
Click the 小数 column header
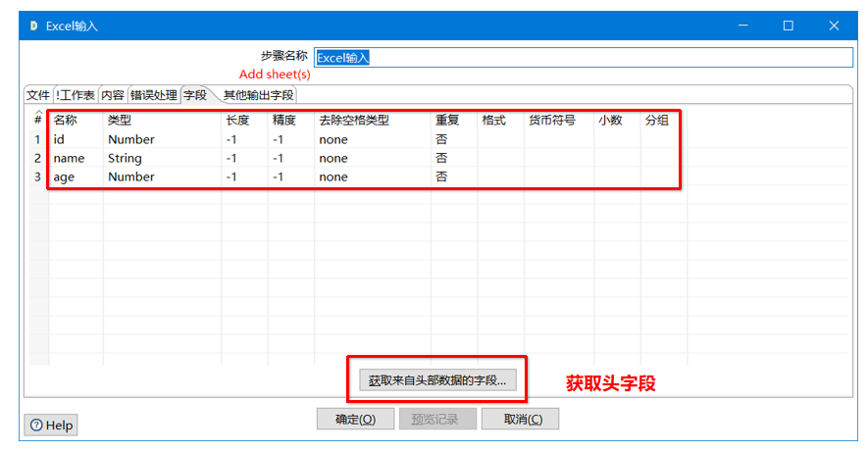(x=617, y=120)
